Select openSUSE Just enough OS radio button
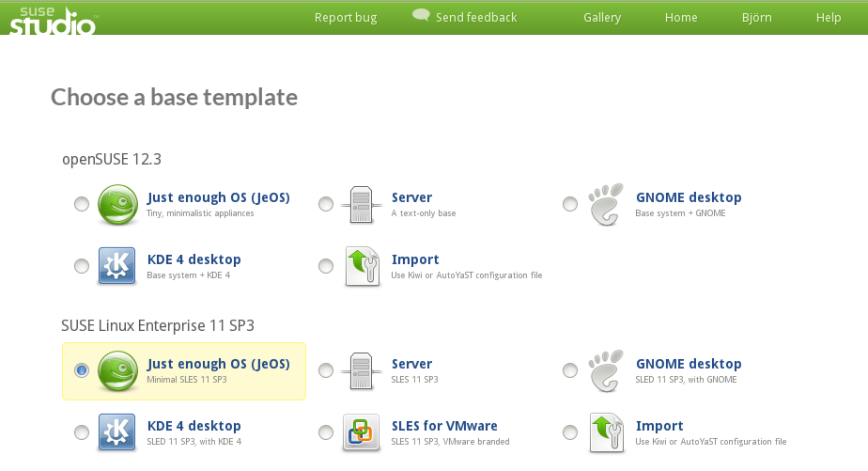The image size is (868, 471). click(82, 204)
